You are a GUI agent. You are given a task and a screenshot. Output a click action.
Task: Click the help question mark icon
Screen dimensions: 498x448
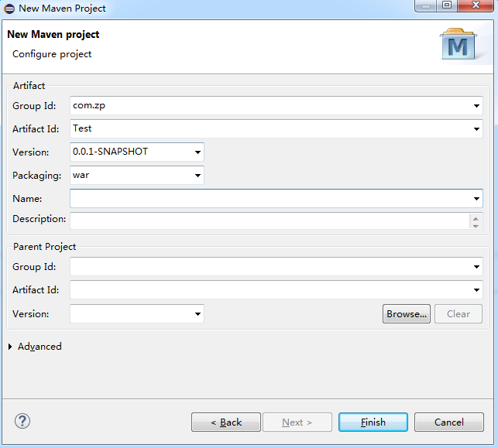point(22,421)
